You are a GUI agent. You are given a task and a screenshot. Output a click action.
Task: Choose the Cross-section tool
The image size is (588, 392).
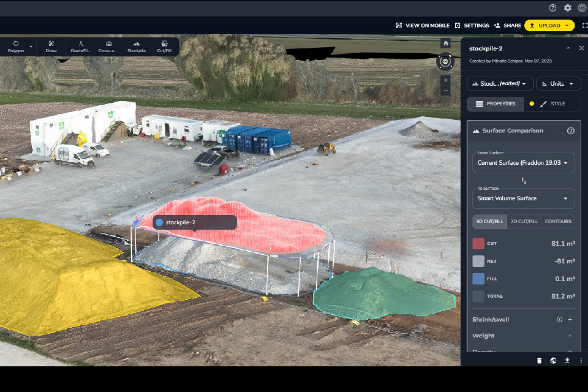(108, 47)
